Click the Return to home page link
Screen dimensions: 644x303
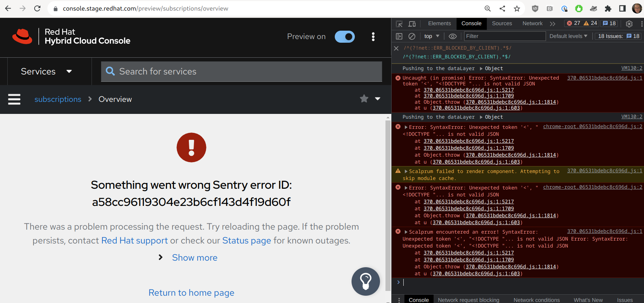pos(191,293)
